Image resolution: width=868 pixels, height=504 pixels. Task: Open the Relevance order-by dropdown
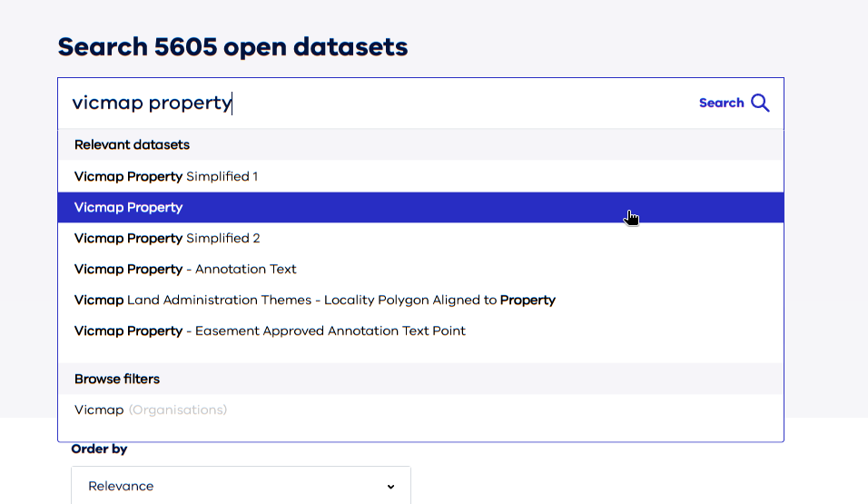point(241,486)
